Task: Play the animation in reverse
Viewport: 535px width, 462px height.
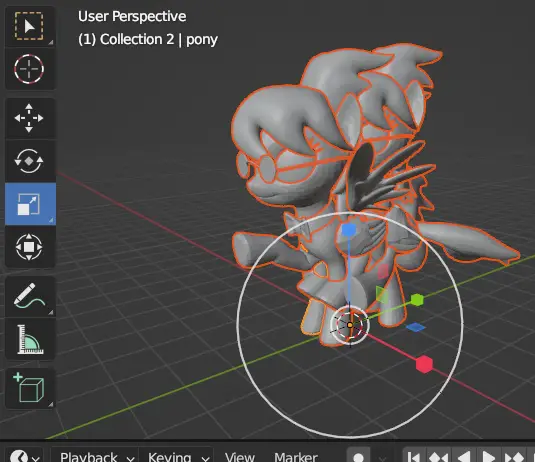Action: coord(464,457)
